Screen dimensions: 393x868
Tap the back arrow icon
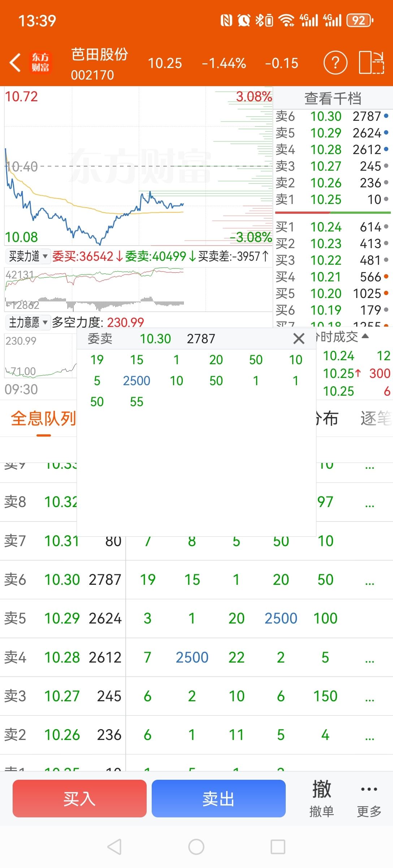pos(15,63)
